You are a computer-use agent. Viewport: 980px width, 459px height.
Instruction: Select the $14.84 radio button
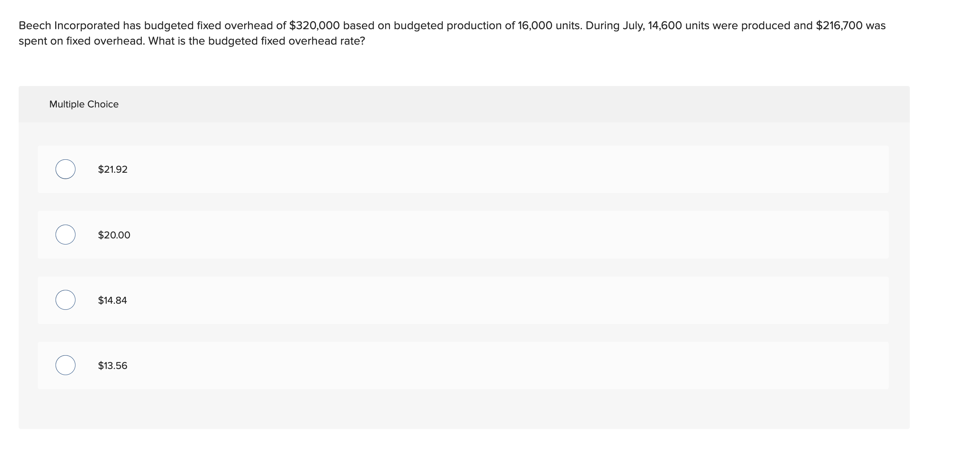pyautogui.click(x=65, y=300)
